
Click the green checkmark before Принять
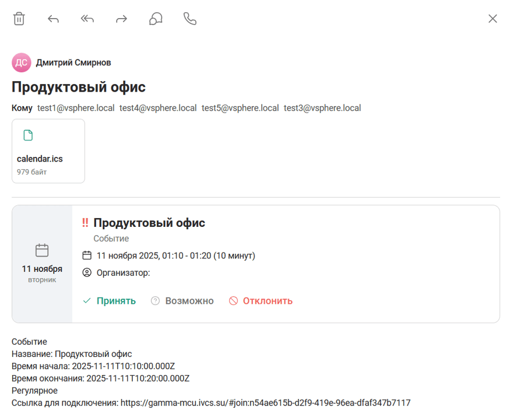tap(86, 300)
